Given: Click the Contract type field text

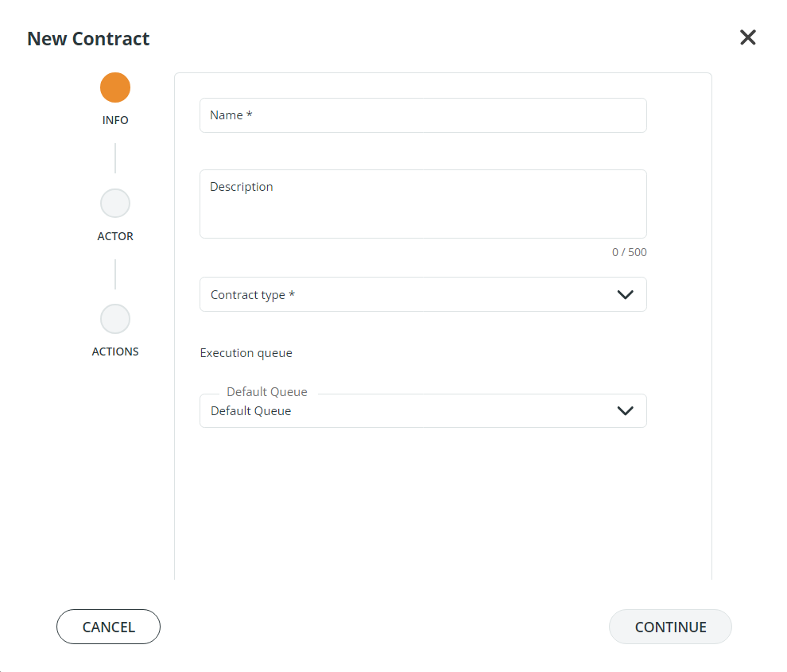Looking at the screenshot, I should point(253,295).
